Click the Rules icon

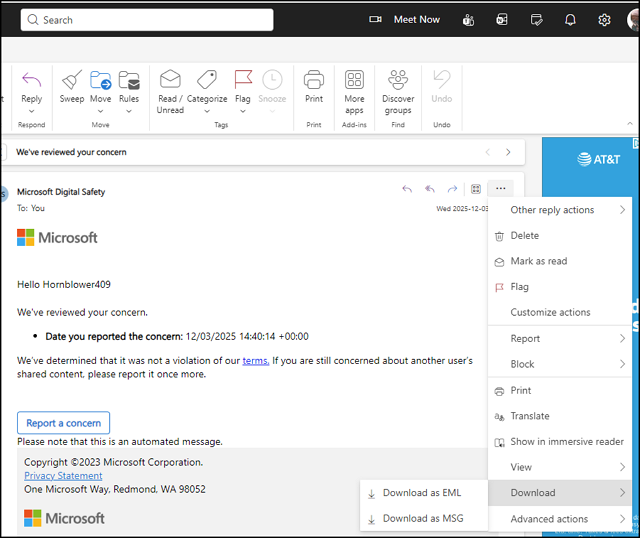[129, 80]
